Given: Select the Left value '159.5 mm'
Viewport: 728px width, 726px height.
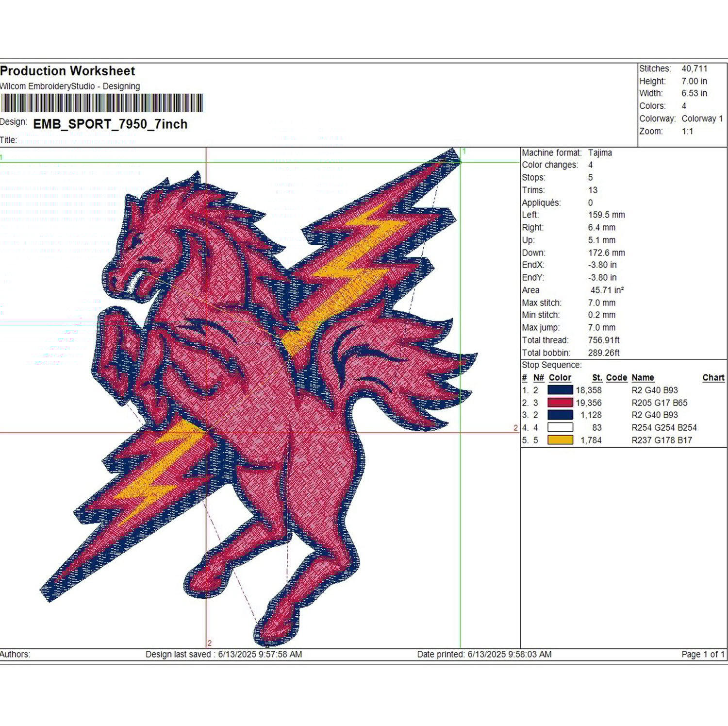Looking at the screenshot, I should pyautogui.click(x=607, y=215).
